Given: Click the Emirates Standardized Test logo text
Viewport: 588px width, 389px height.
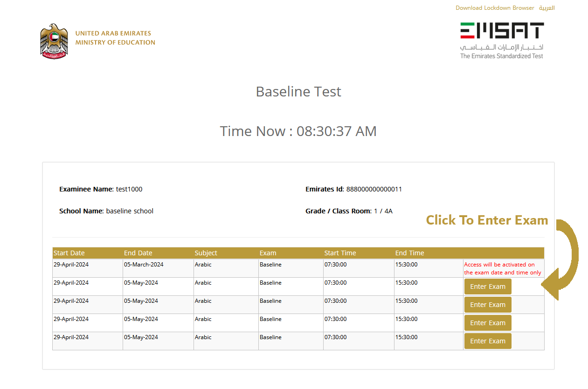Looking at the screenshot, I should coord(501,56).
